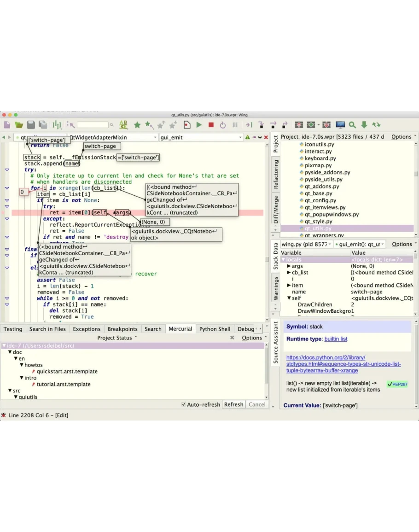Viewport: 419px width, 532px height.
Task: Select qt_itemviews.py in project list
Action: 325,207
